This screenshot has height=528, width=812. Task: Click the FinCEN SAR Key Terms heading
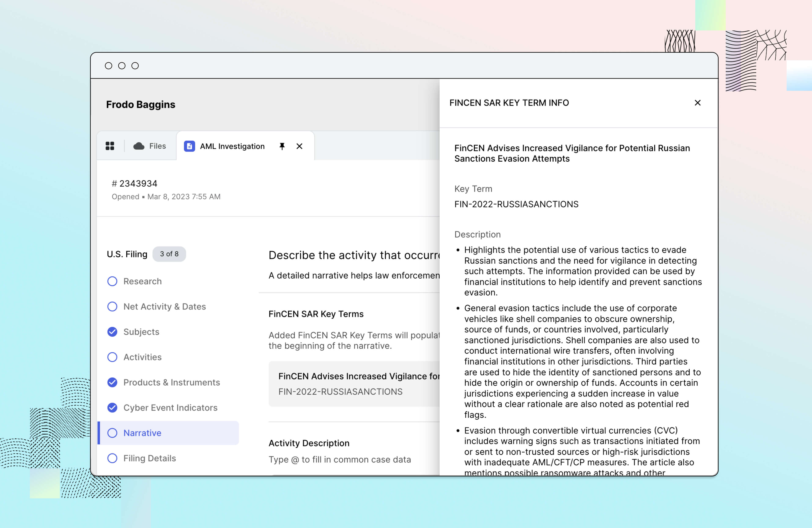click(316, 314)
